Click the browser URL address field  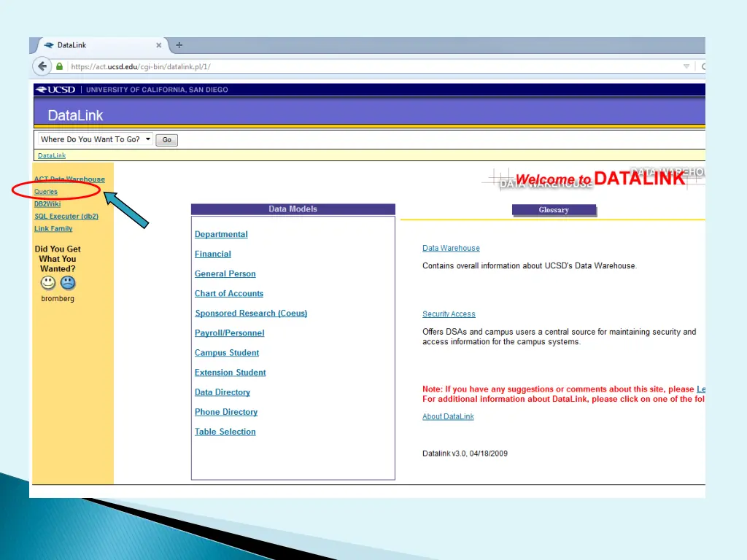[371, 66]
